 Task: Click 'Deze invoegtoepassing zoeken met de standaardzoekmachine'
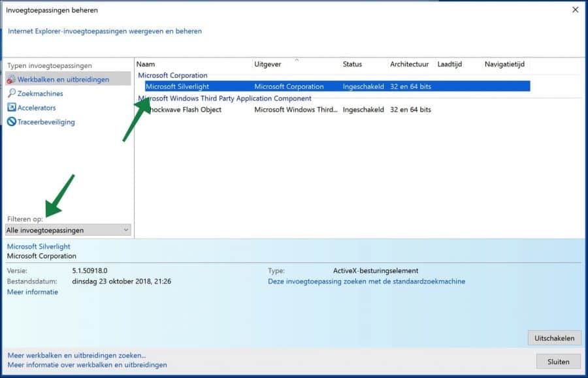pos(367,281)
